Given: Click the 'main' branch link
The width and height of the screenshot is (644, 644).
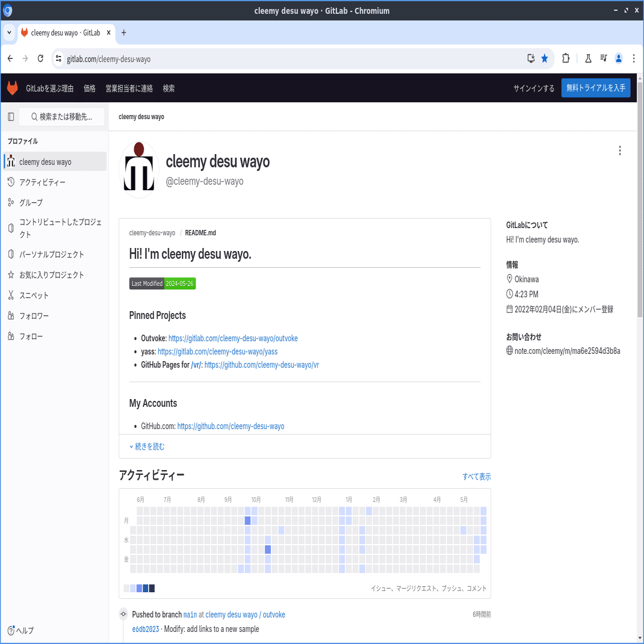Looking at the screenshot, I should click(x=190, y=615).
